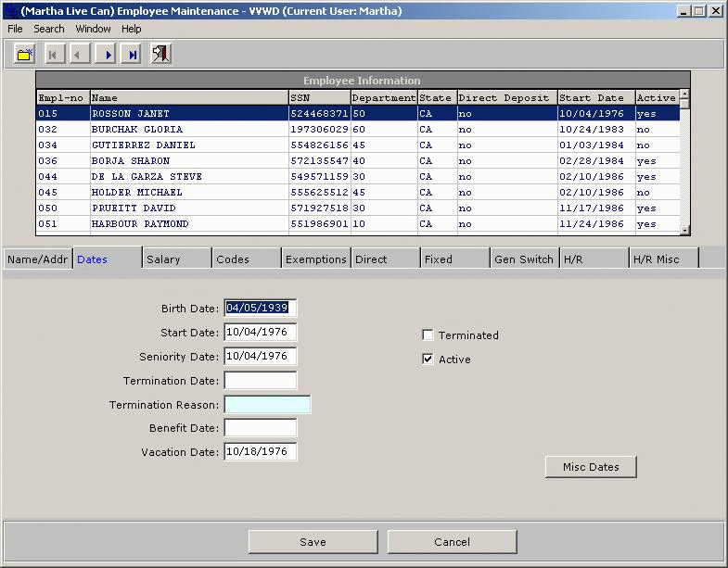Jump to the last employee record

click(x=133, y=55)
